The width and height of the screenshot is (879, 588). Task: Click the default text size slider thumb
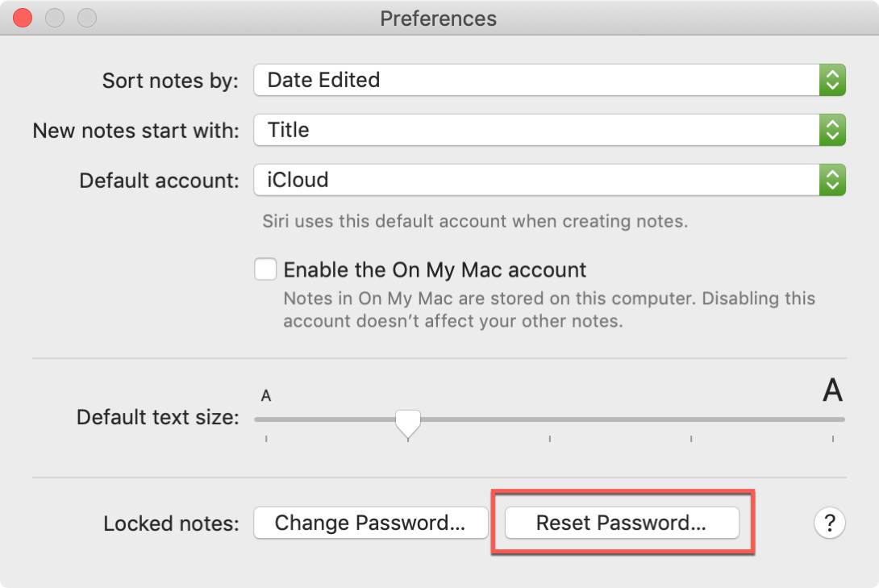point(407,423)
